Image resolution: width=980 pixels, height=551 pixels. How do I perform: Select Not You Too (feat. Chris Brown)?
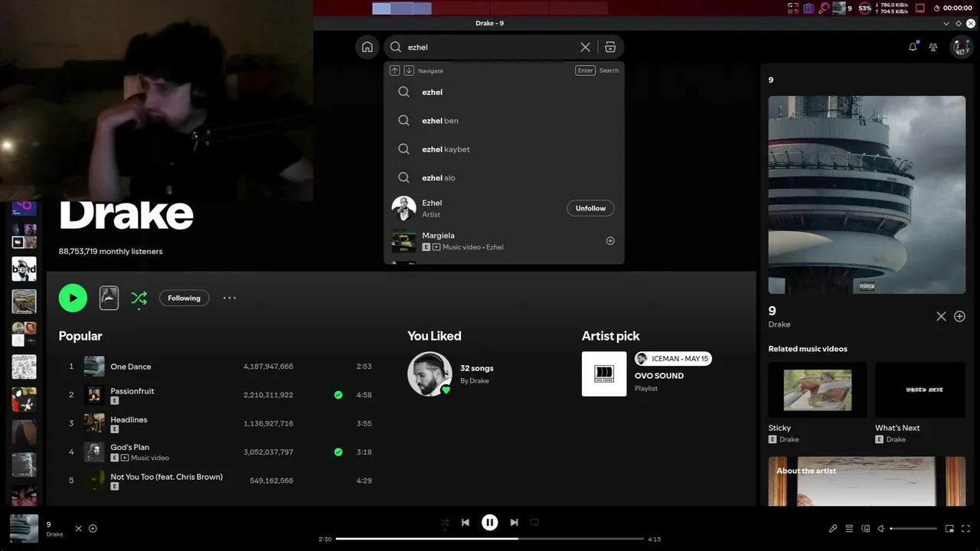[218, 481]
